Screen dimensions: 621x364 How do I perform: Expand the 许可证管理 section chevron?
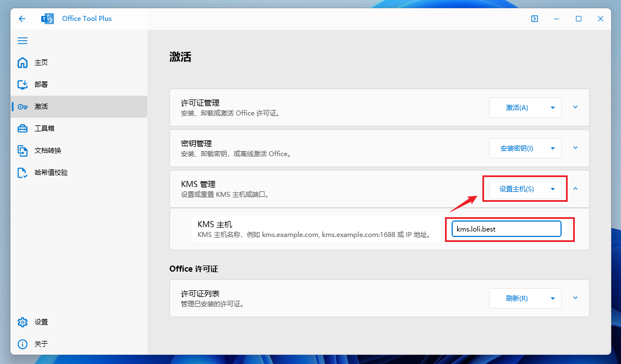(x=575, y=107)
